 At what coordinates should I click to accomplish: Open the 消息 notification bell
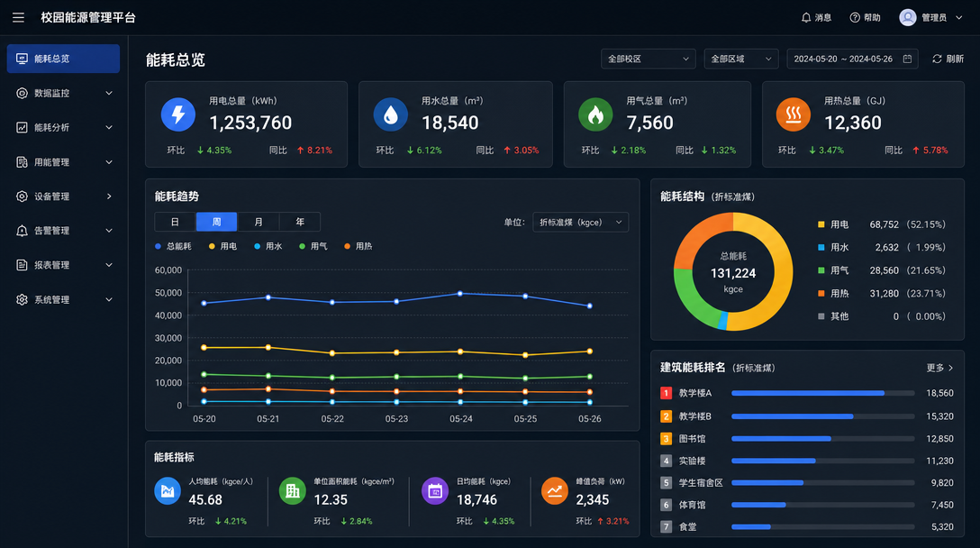pyautogui.click(x=805, y=17)
